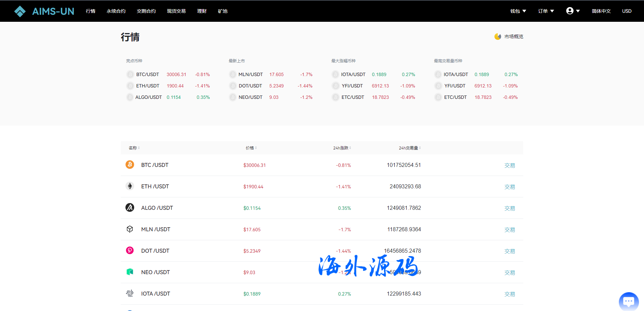Open the live chat support bubble
644x311 pixels.
coord(628,301)
